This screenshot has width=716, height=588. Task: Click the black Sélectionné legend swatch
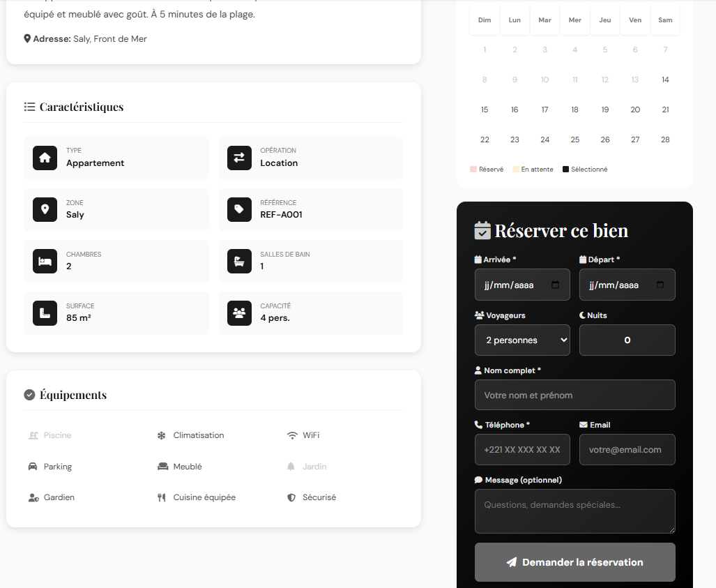565,169
